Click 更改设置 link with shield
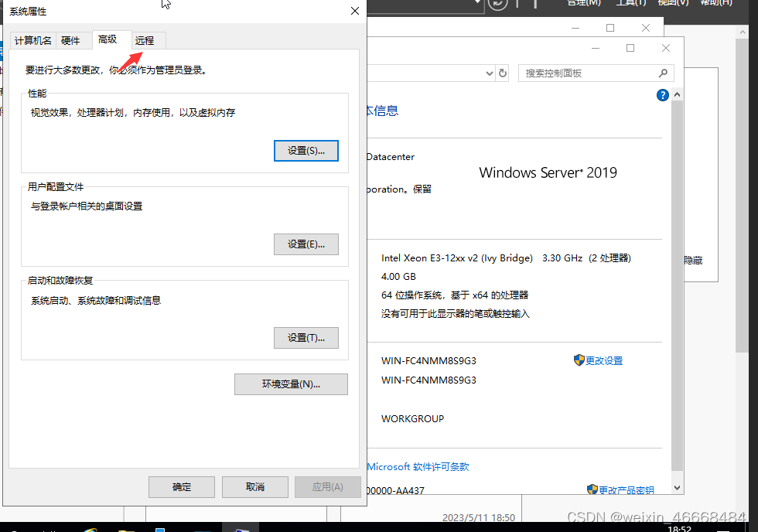 click(x=604, y=361)
